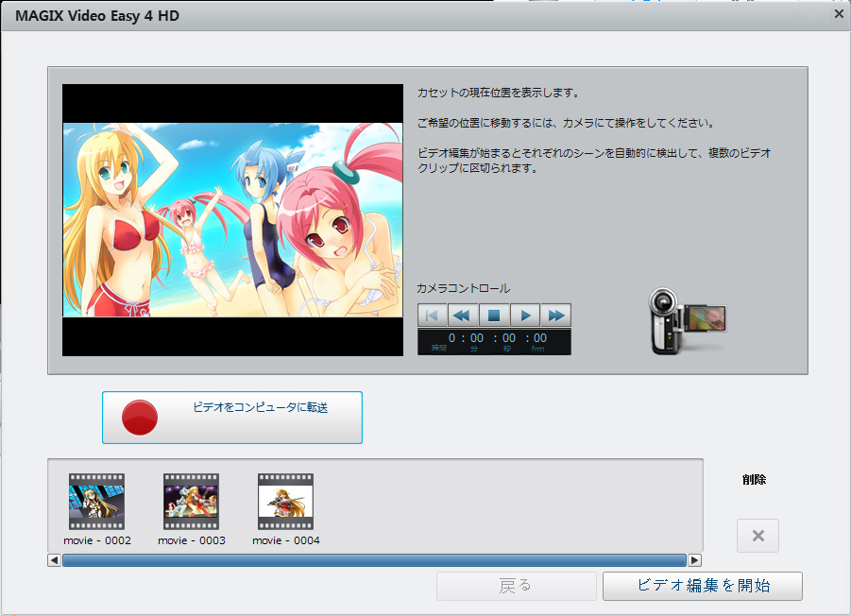Click the left arrow of the clip scrollbar
Viewport: 851px width, 616px height.
pos(54,560)
